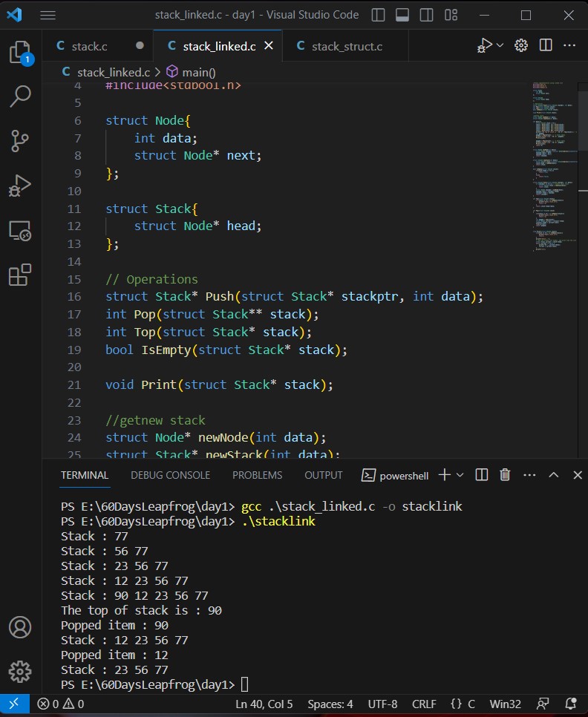This screenshot has width=588, height=717.
Task: Open the Search view
Action: pyautogui.click(x=20, y=96)
